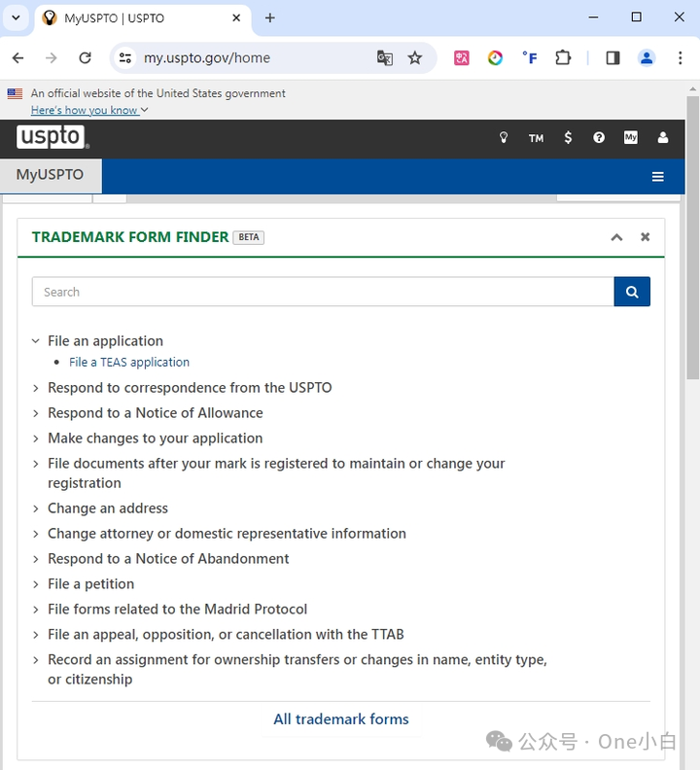Viewport: 700px width, 770px height.
Task: Open the pink translation extension icon
Action: (x=461, y=58)
